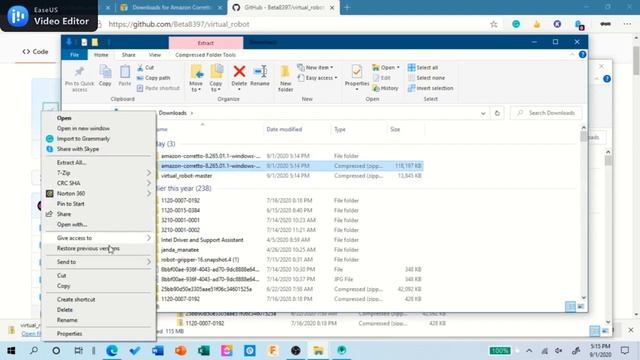Sort by Type column header
Image resolution: width=640 pixels, height=360 pixels.
(340, 129)
